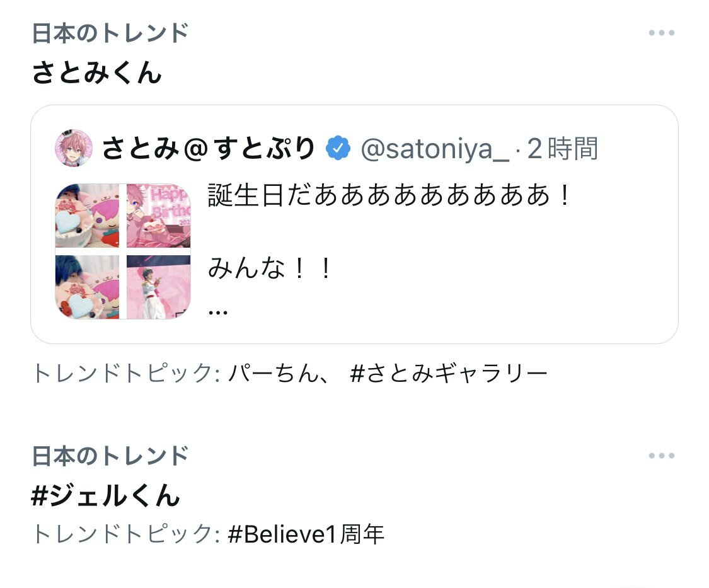Click the @satoniya_ username handle

(434, 149)
